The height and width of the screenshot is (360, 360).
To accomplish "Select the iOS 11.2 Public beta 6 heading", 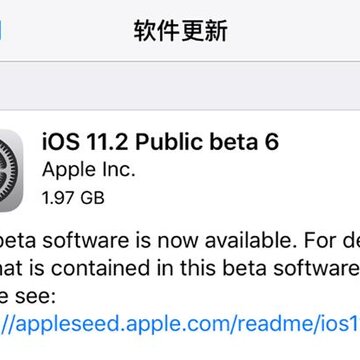I will [160, 142].
